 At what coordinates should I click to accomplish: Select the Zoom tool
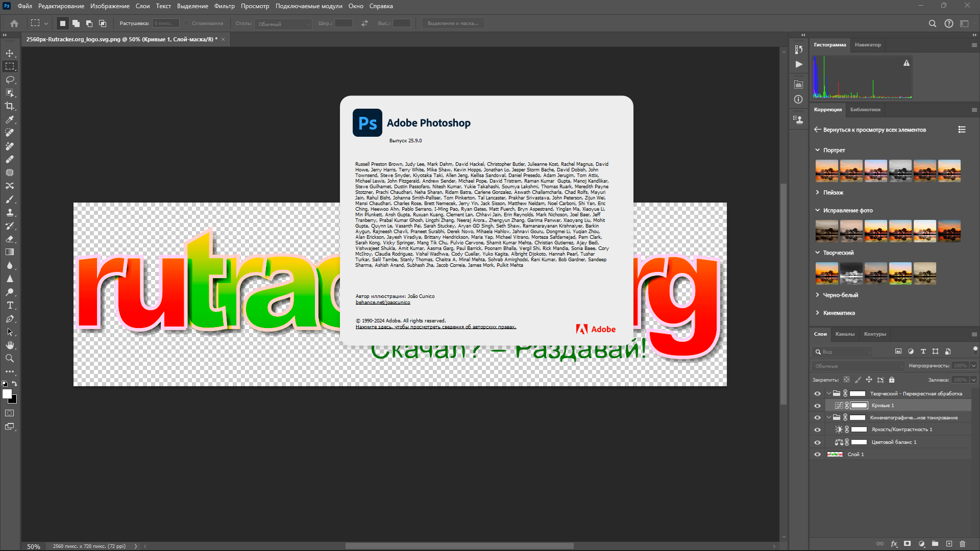point(10,358)
